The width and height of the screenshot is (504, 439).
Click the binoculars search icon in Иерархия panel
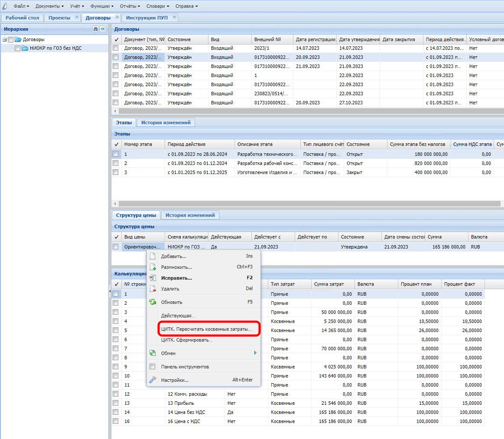(x=95, y=29)
